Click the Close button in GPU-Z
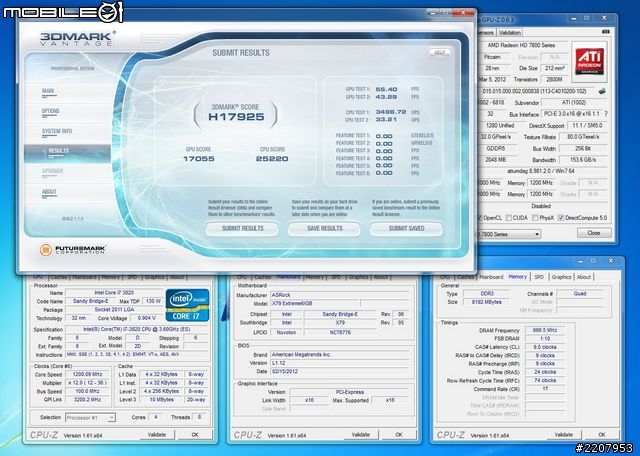This screenshot has width=640, height=456. tap(594, 233)
